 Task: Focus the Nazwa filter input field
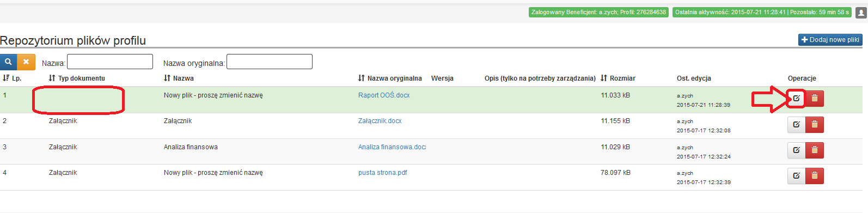(x=110, y=62)
